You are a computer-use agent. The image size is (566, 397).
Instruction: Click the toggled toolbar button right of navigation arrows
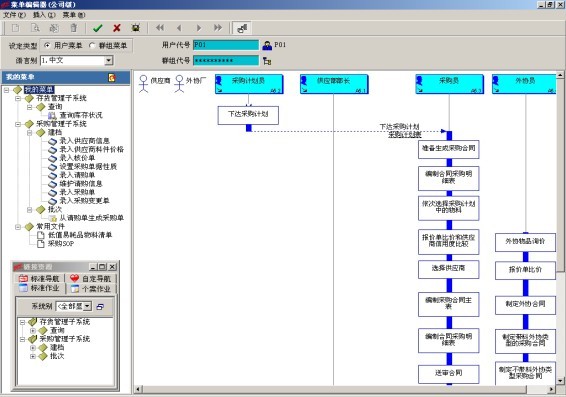click(242, 28)
